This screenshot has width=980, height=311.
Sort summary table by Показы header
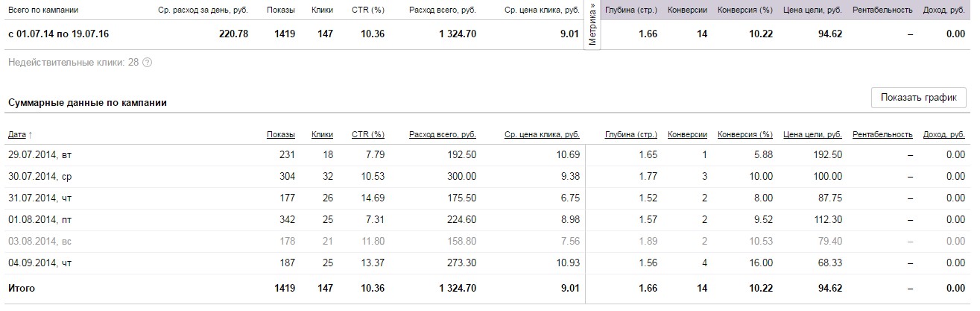tap(281, 135)
